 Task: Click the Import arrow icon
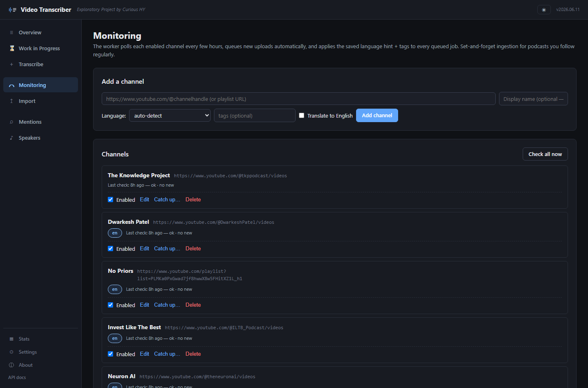coord(11,101)
